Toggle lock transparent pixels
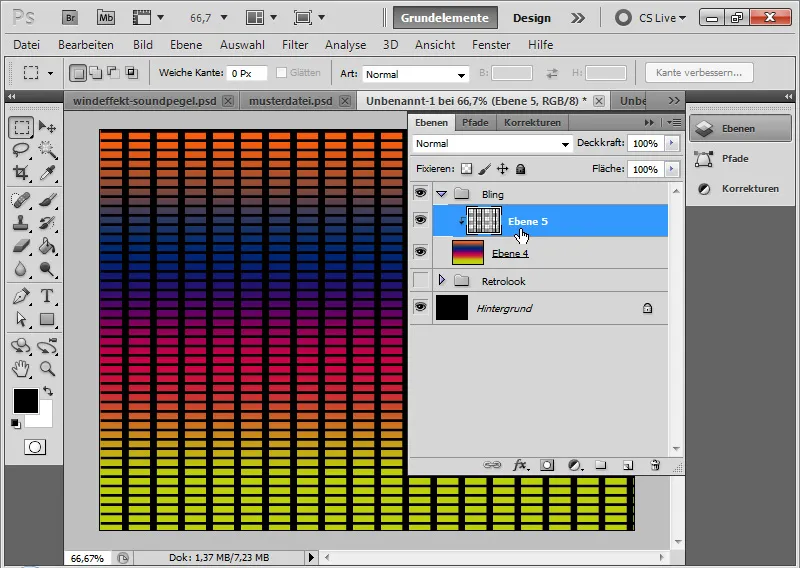800x568 pixels. click(466, 169)
